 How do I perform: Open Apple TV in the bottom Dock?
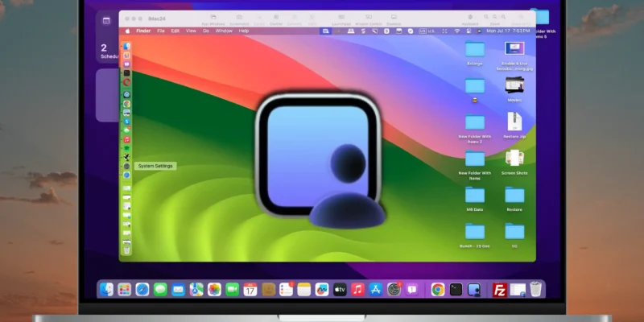click(x=340, y=290)
